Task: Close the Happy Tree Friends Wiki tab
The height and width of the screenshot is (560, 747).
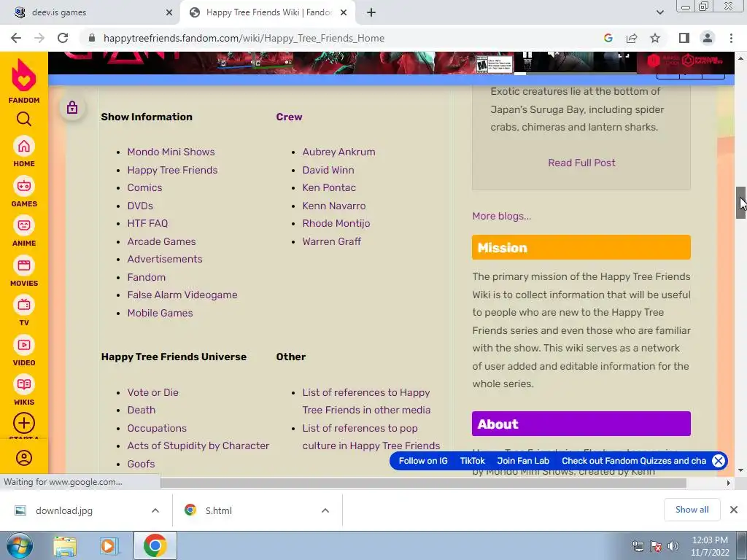Action: pyautogui.click(x=344, y=12)
